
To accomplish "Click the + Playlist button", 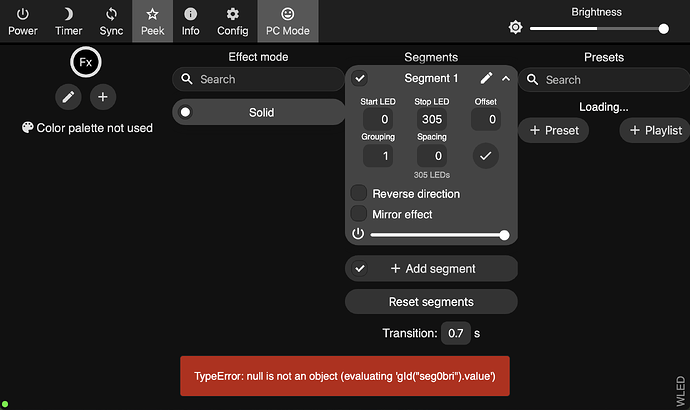I will (x=655, y=130).
